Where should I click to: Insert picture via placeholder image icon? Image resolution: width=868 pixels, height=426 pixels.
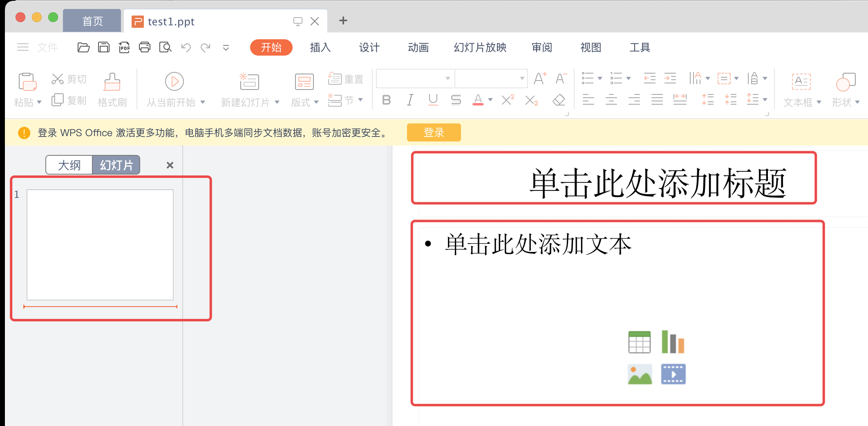639,374
